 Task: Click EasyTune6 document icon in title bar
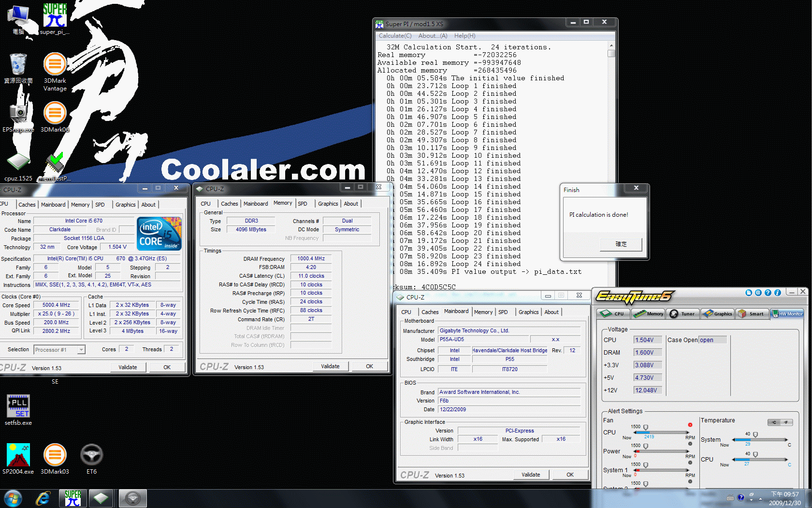tap(749, 293)
